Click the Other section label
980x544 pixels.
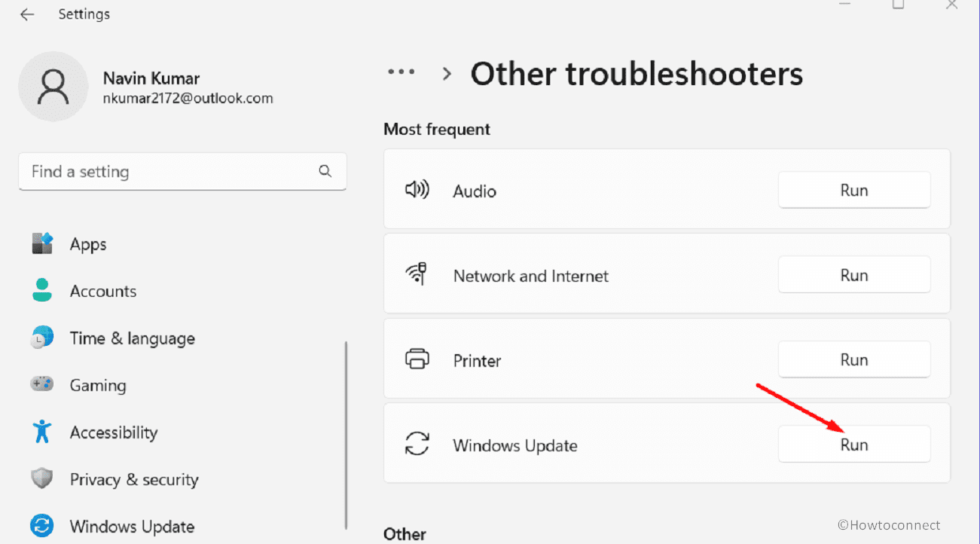click(405, 534)
